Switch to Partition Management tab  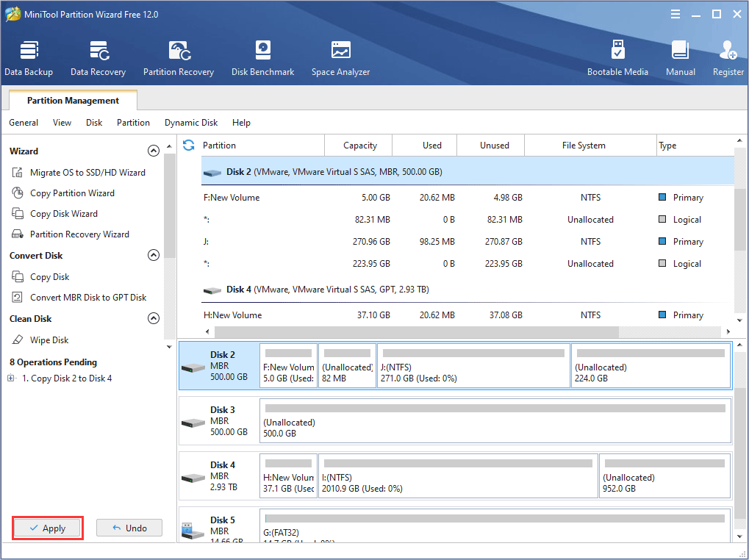(x=73, y=100)
